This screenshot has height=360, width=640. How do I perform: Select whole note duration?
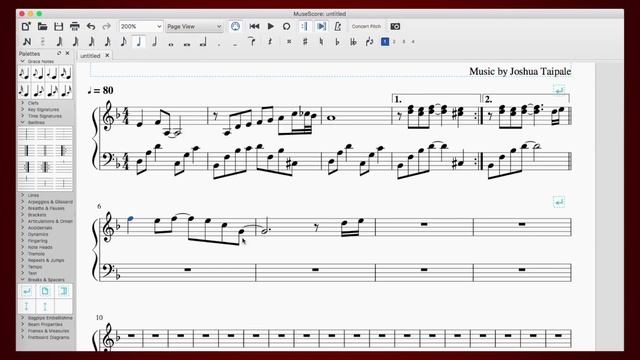(171, 43)
